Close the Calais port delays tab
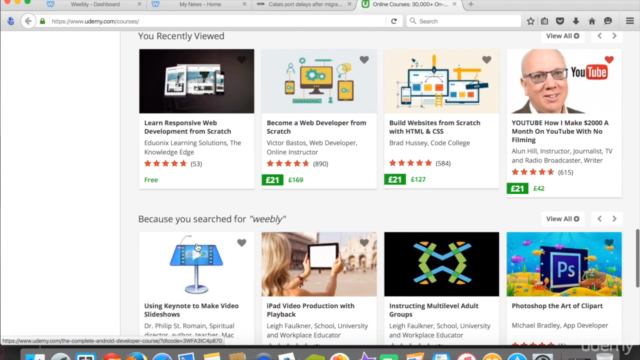Viewport: 640px width, 360px height. [x=349, y=4]
